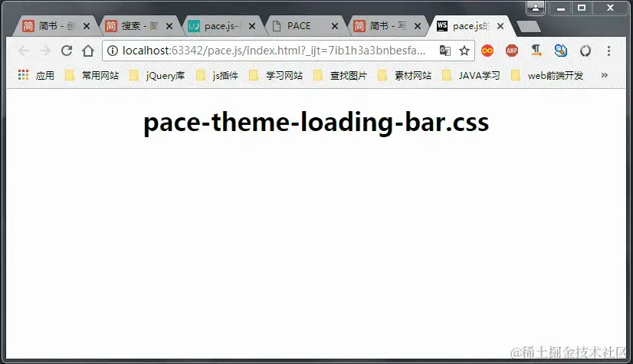Viewport: 633px width, 364px height.
Task: Click the circular refresh-style extension icon
Action: (x=585, y=51)
